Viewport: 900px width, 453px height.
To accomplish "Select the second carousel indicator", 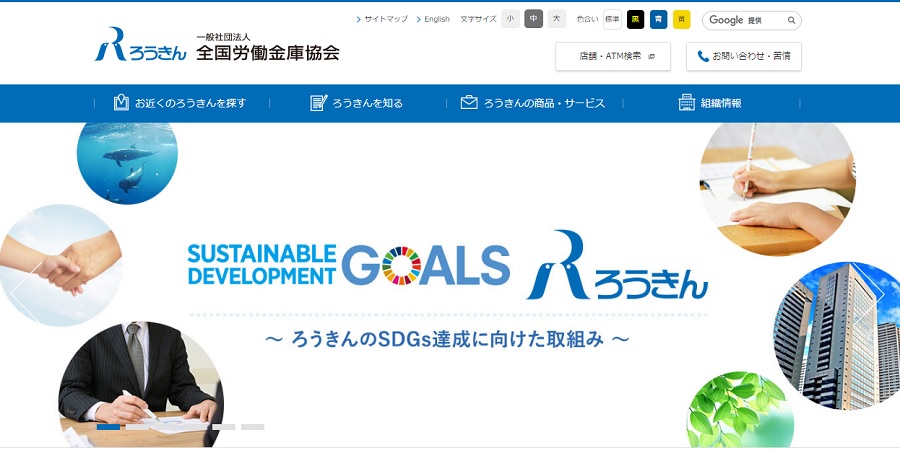I will point(137,427).
